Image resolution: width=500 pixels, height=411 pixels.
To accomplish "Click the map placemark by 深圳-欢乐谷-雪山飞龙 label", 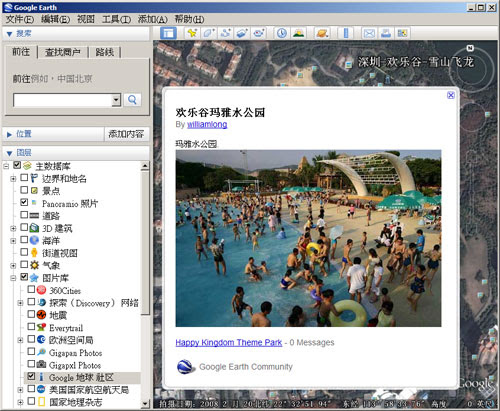I will [349, 64].
